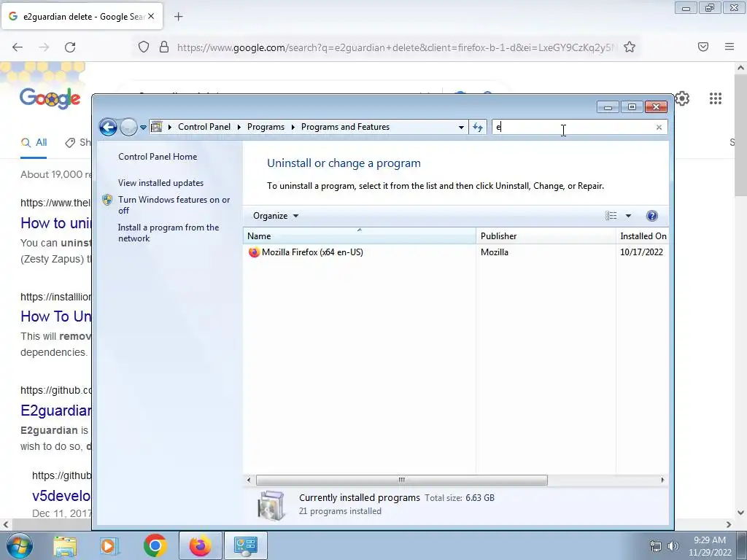The height and width of the screenshot is (560, 747).
Task: Open Install a program from the network
Action: click(169, 233)
